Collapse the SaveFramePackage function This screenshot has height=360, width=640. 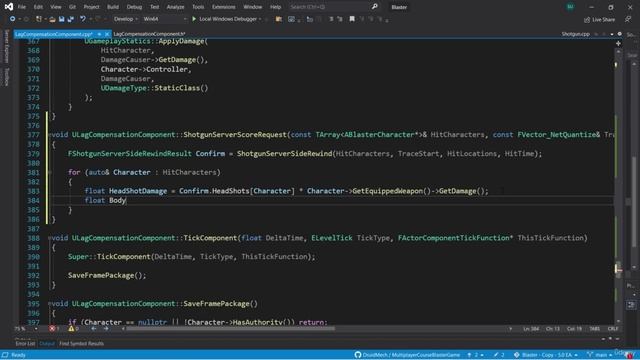(x=50, y=304)
